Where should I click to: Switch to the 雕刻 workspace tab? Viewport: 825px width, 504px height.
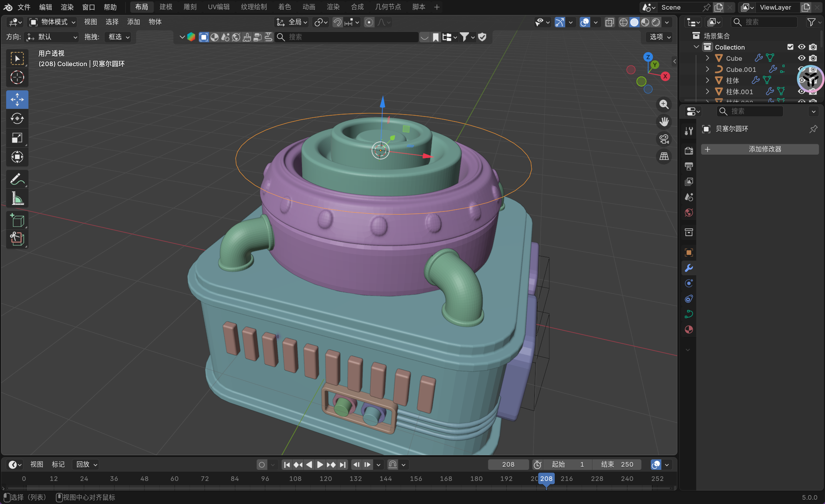[190, 7]
